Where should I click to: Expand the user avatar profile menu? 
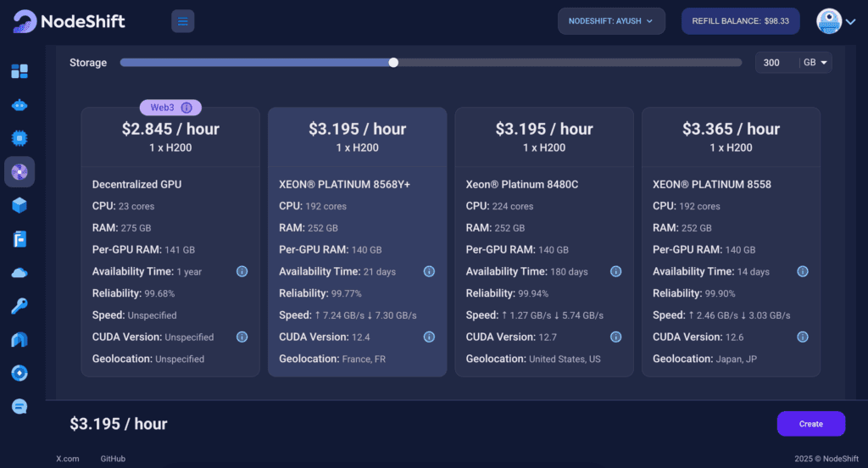click(836, 22)
